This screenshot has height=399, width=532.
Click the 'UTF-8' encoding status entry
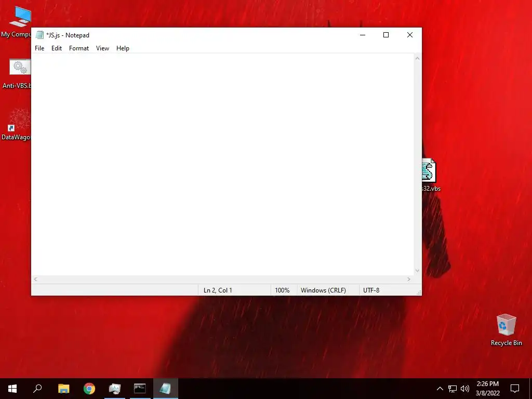click(x=371, y=290)
